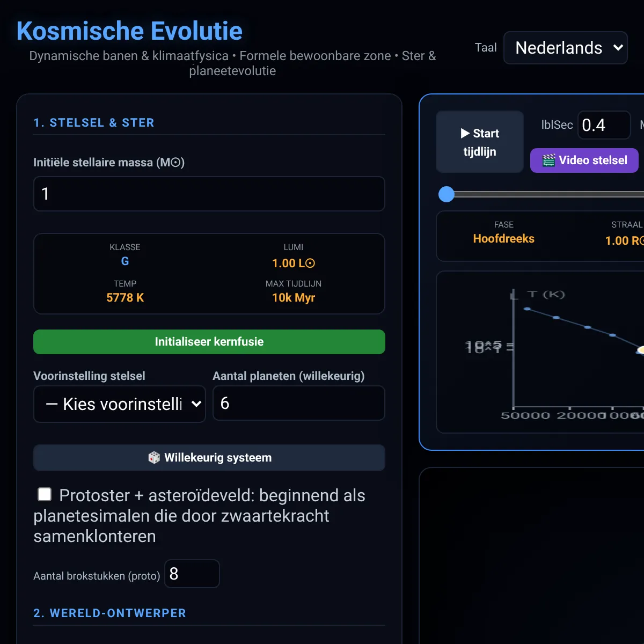This screenshot has width=644, height=644.
Task: Click the 1. Stelsel & Ster section header
Action: (x=94, y=122)
